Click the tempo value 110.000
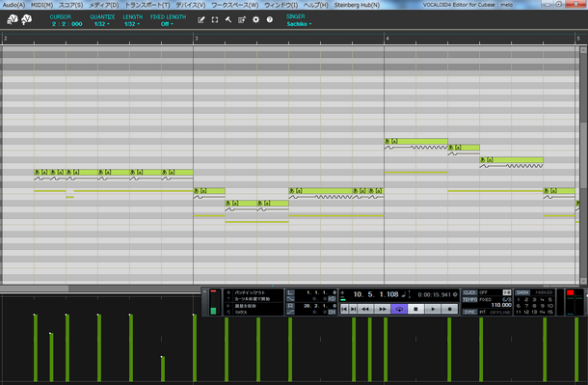This screenshot has width=588, height=385. coord(501,305)
